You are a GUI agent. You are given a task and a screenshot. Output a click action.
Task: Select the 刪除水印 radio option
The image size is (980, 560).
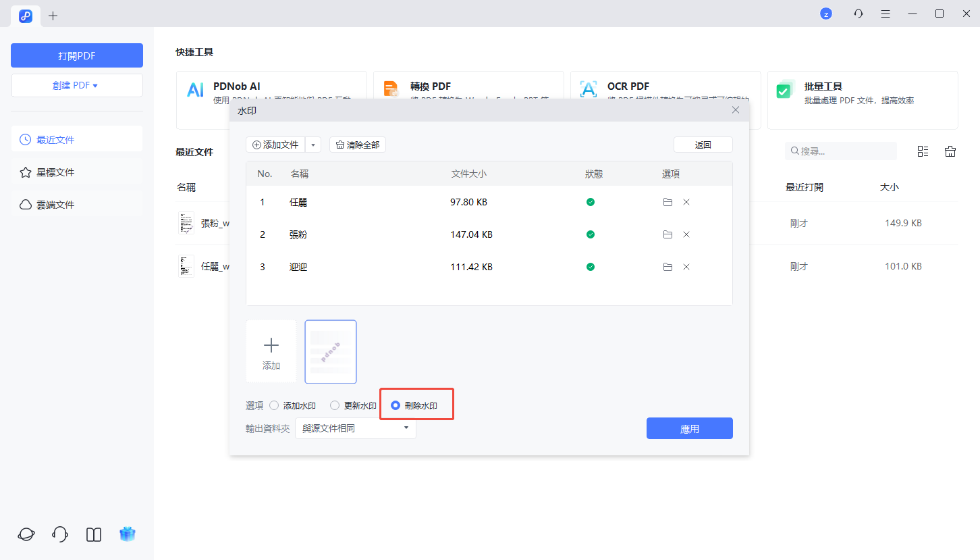click(x=396, y=406)
